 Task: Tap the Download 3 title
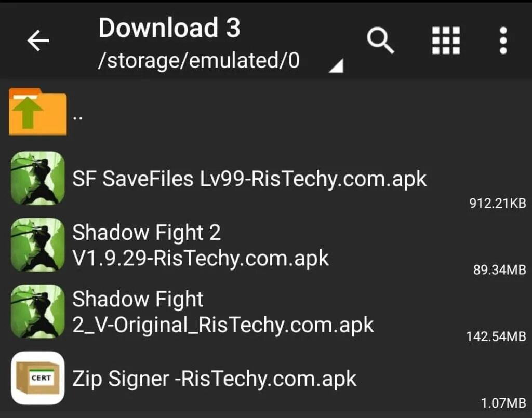(169, 28)
